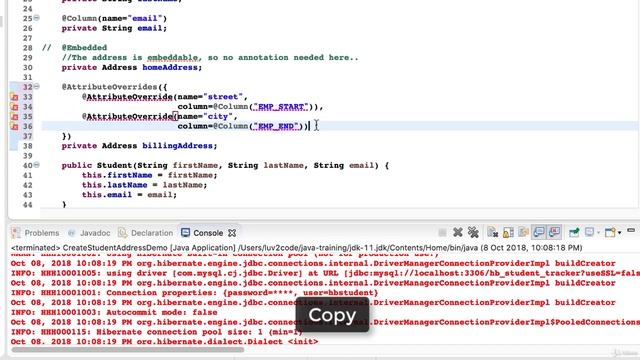Image resolution: width=640 pixels, height=360 pixels.
Task: Switch to the Declaration tab
Action: coord(152,233)
